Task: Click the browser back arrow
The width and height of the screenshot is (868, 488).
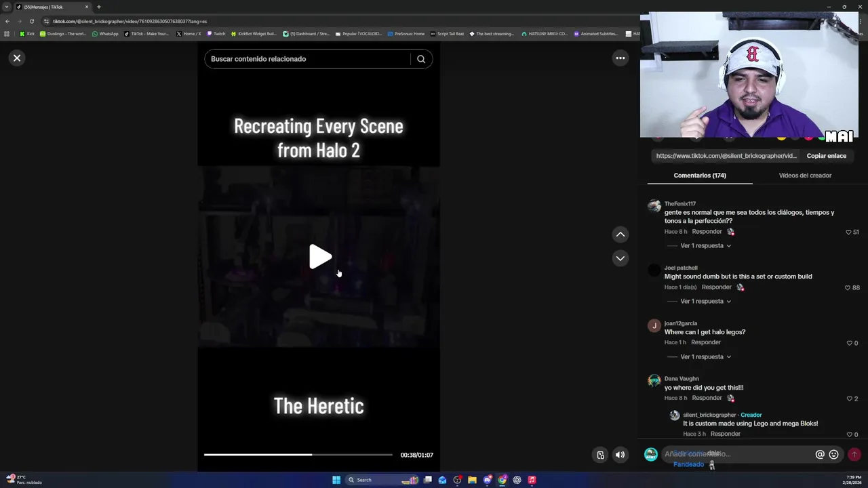Action: (7, 21)
